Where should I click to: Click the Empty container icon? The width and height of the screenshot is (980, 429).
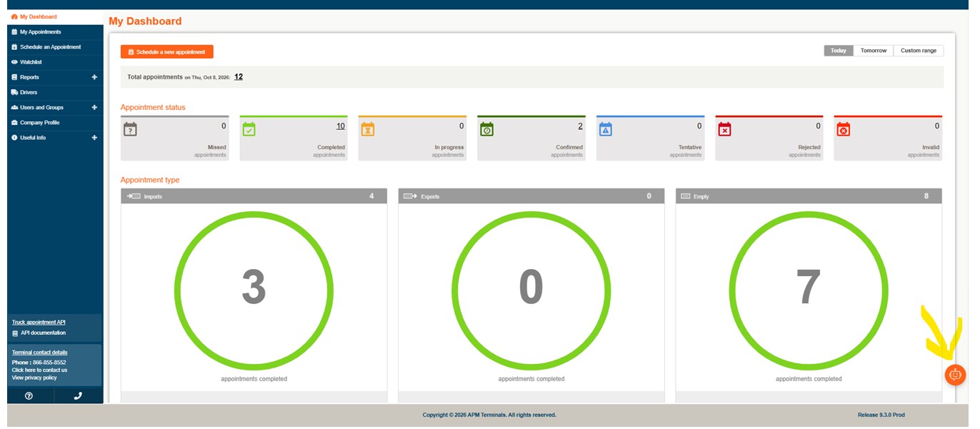[x=685, y=196]
